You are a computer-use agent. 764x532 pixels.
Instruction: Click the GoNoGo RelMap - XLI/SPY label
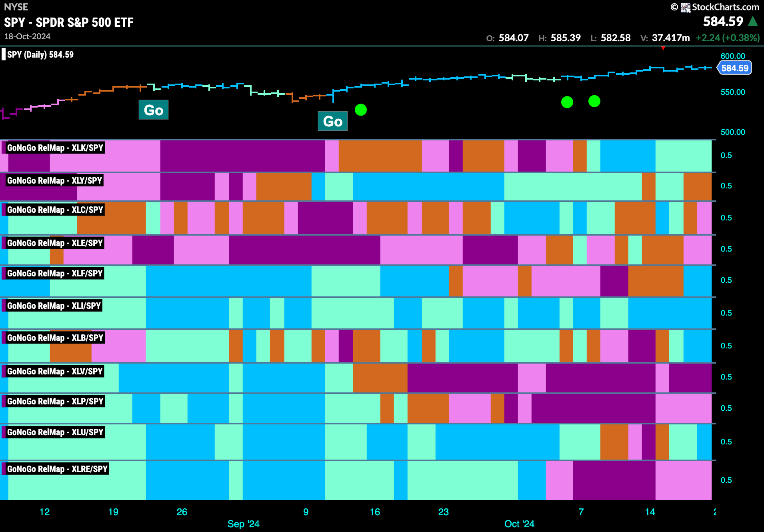[54, 306]
